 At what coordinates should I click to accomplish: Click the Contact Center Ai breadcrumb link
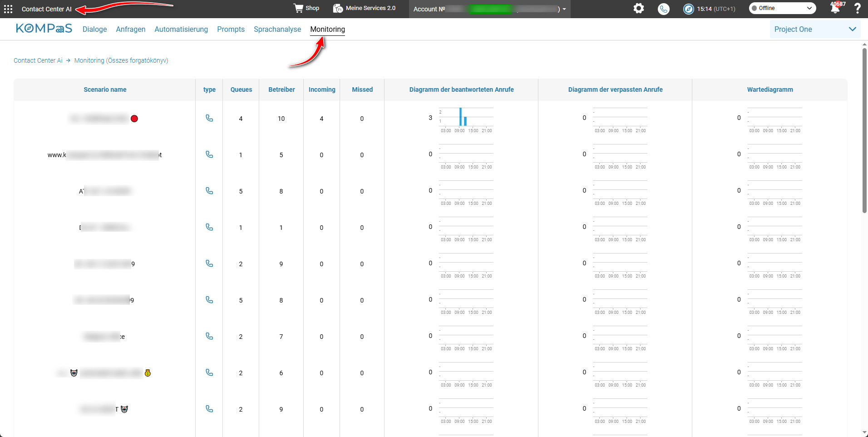click(38, 60)
